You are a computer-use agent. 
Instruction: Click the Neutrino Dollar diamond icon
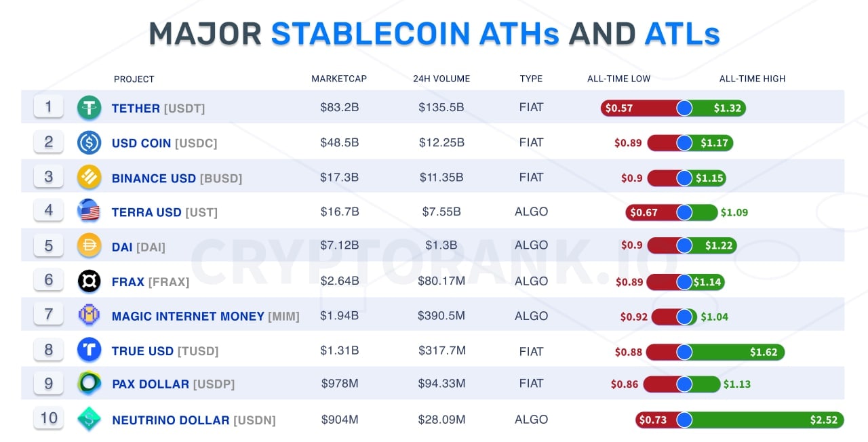pos(89,420)
